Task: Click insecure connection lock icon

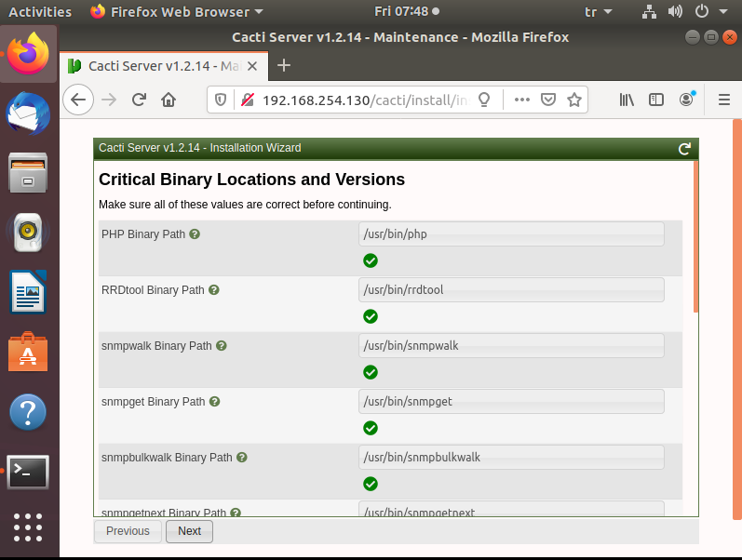Action: pos(248,100)
